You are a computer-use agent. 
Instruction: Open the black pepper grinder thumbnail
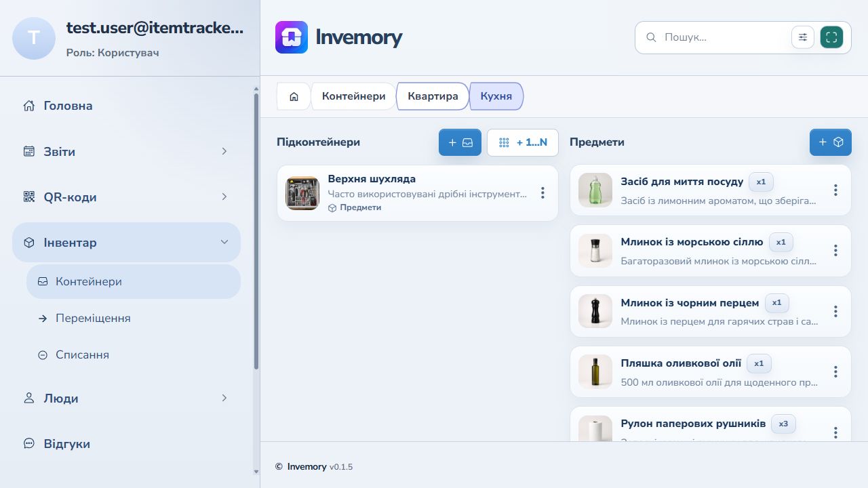[x=595, y=311]
